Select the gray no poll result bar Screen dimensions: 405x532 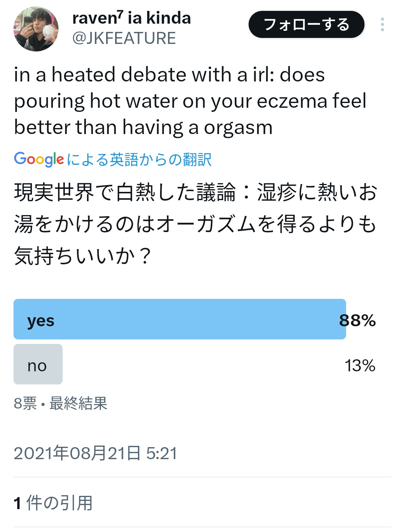coord(38,364)
